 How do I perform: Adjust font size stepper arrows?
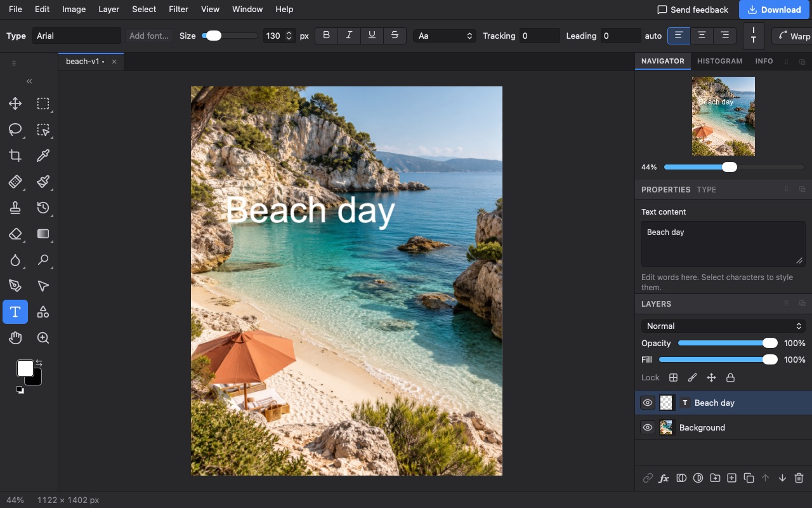289,36
